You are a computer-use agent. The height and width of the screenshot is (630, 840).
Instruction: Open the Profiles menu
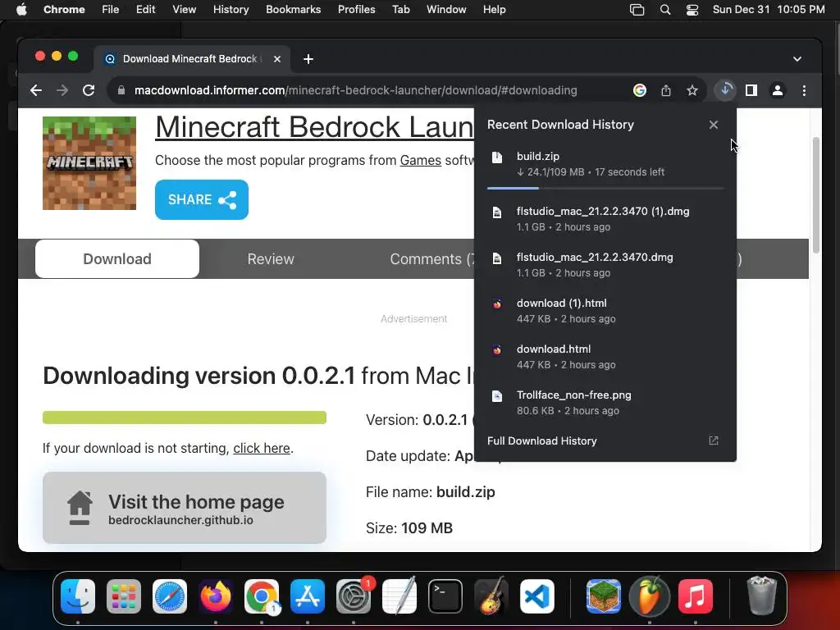tap(356, 10)
